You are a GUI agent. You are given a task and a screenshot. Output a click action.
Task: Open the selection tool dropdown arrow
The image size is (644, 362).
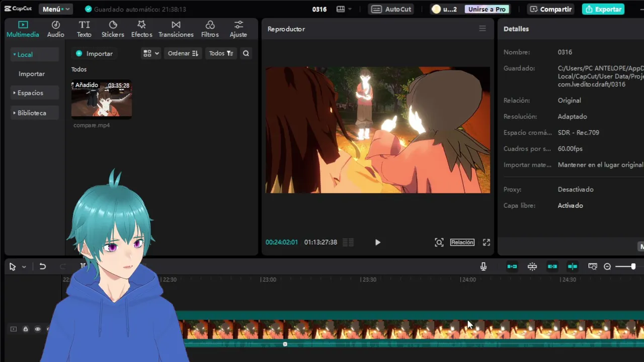24,267
